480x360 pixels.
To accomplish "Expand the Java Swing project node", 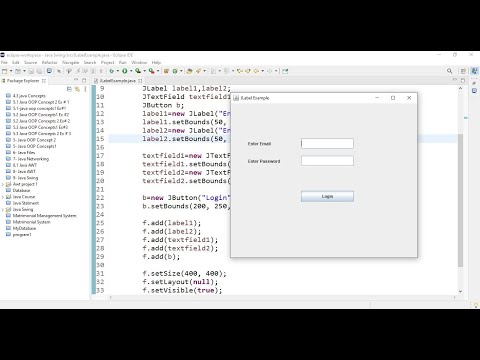I will pos(3,210).
